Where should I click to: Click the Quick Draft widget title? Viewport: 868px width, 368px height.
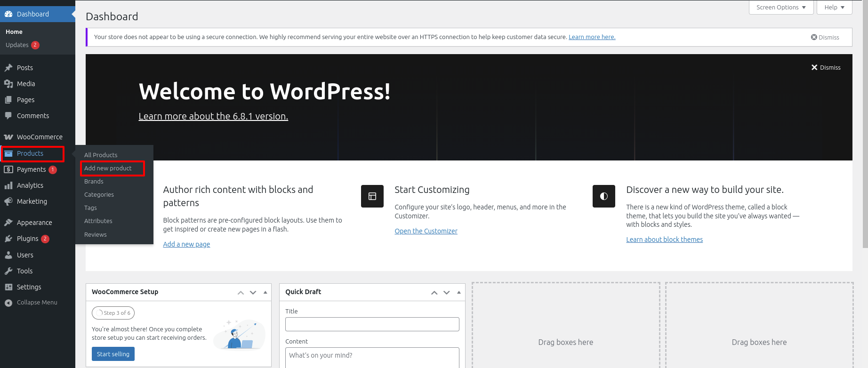(x=303, y=292)
